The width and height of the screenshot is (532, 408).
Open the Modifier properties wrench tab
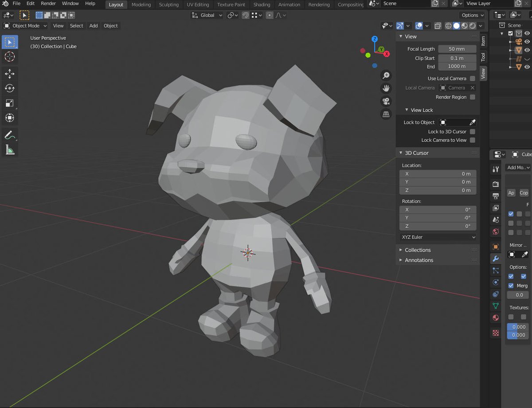[x=496, y=259]
